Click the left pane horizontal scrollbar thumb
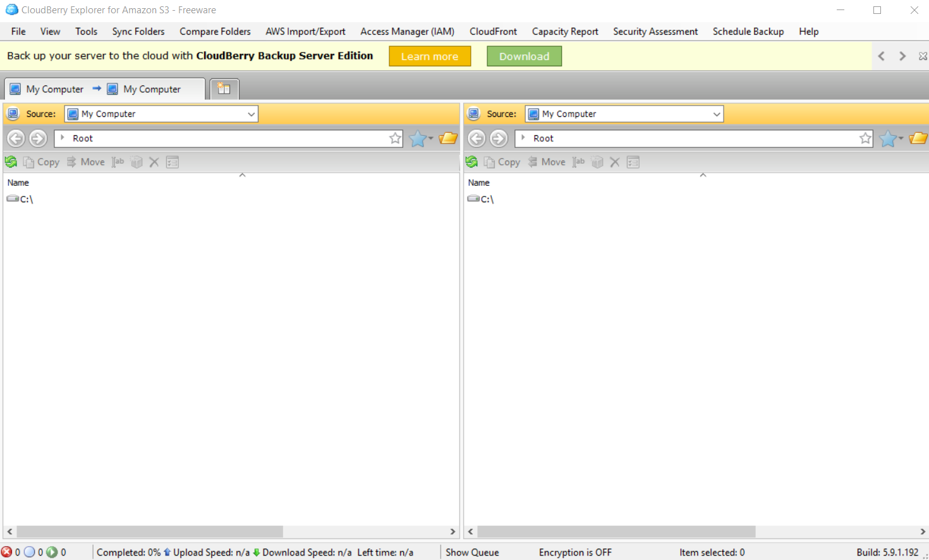929x560 pixels. [150, 532]
